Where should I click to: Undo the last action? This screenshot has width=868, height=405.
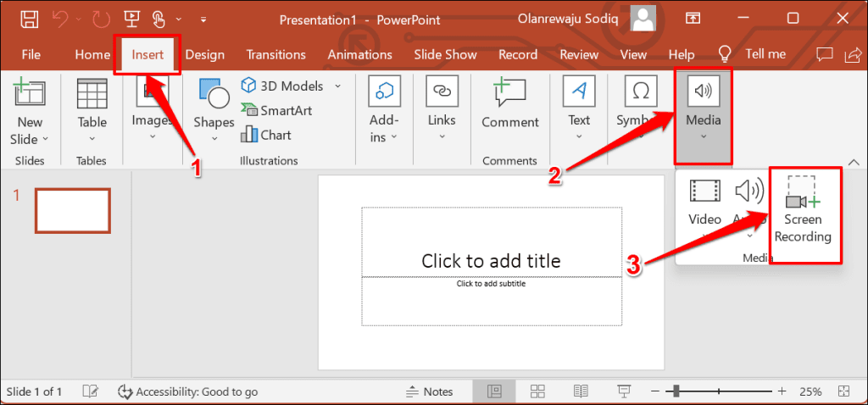[62, 19]
